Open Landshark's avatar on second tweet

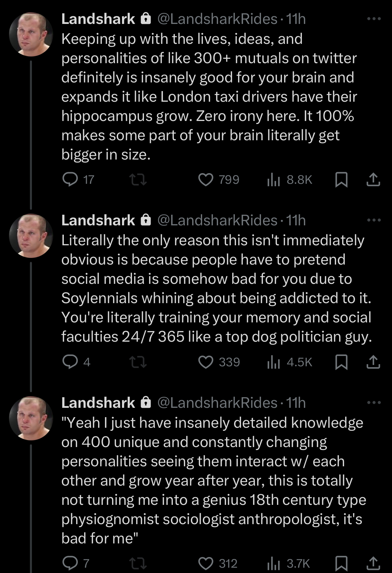point(31,236)
